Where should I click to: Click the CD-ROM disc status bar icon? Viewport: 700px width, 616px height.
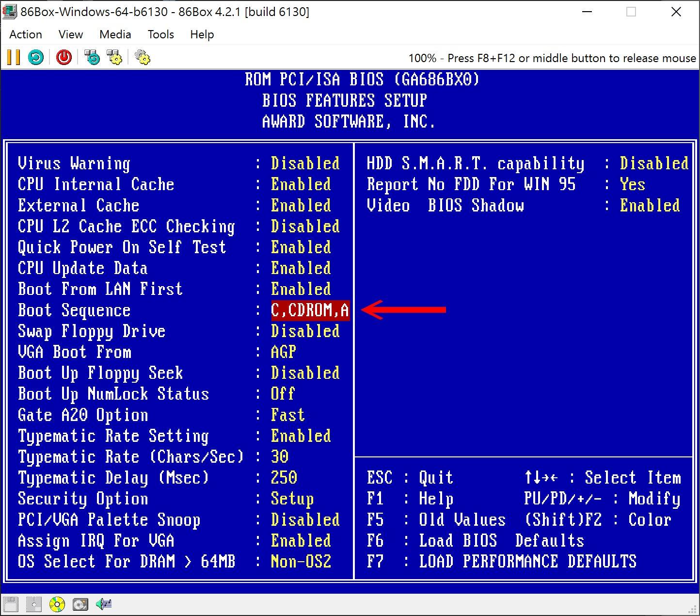click(57, 604)
